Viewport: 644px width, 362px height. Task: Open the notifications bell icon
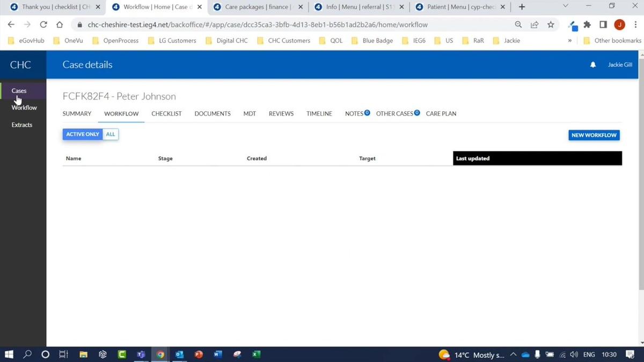(592, 64)
